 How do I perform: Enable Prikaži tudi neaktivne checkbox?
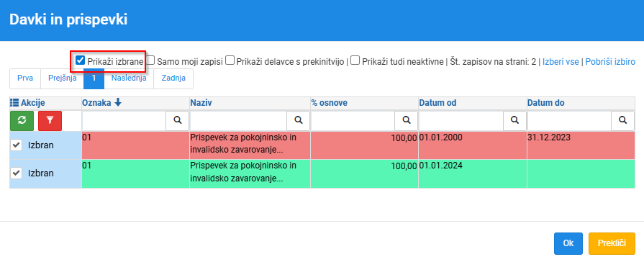tap(355, 60)
